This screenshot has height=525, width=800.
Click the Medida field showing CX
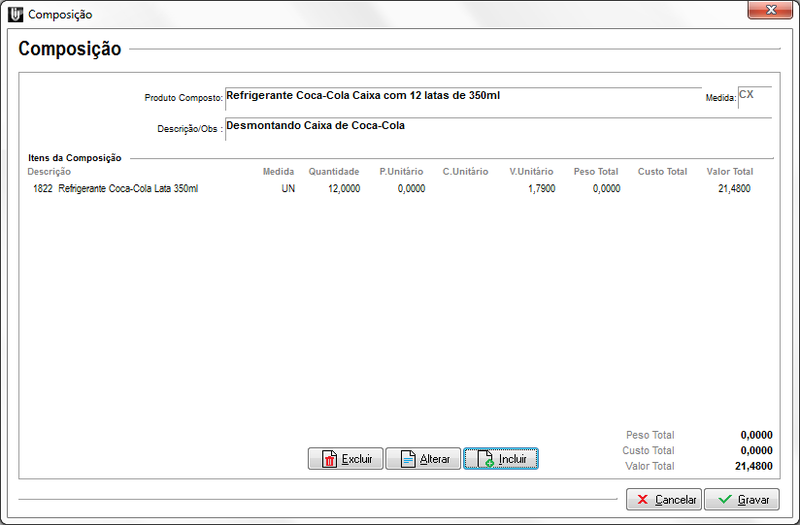click(753, 97)
